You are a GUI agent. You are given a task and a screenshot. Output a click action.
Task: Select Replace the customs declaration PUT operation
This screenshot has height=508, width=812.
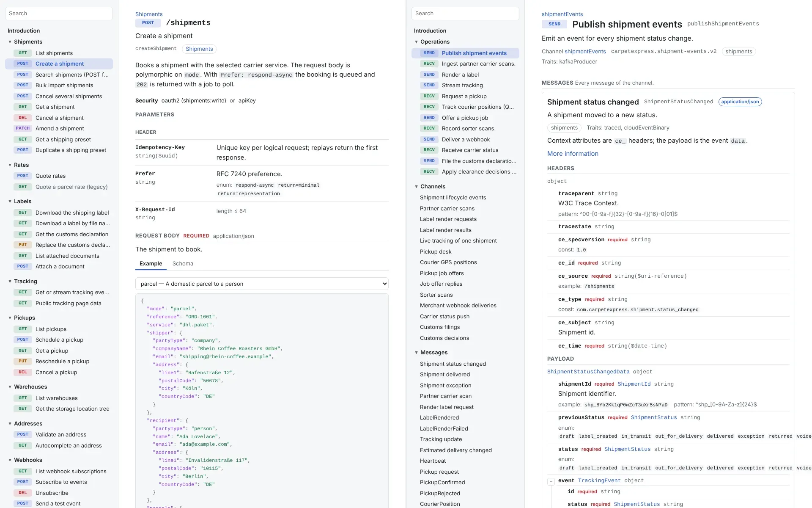pos(59,245)
